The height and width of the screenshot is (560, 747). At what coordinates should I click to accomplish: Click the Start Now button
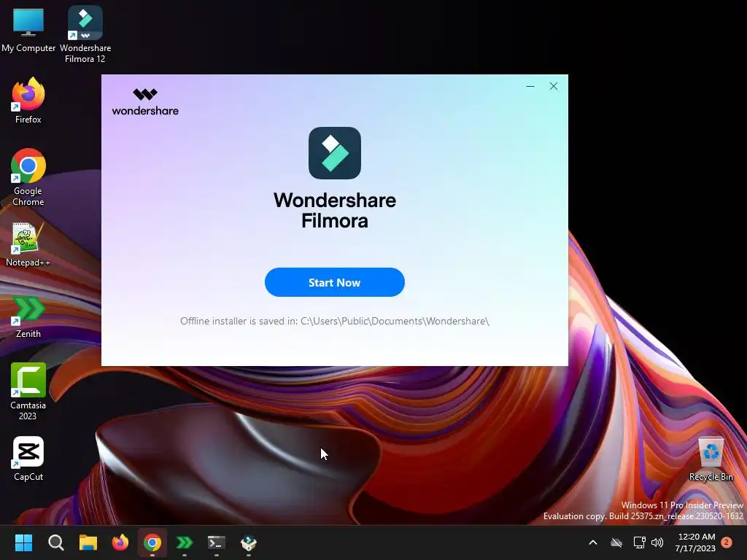pyautogui.click(x=334, y=282)
